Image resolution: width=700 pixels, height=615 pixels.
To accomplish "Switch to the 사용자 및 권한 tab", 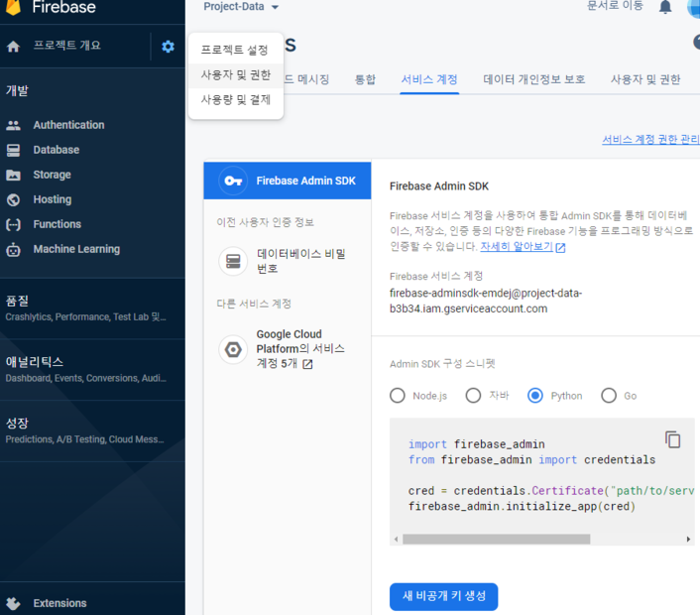I will [645, 79].
